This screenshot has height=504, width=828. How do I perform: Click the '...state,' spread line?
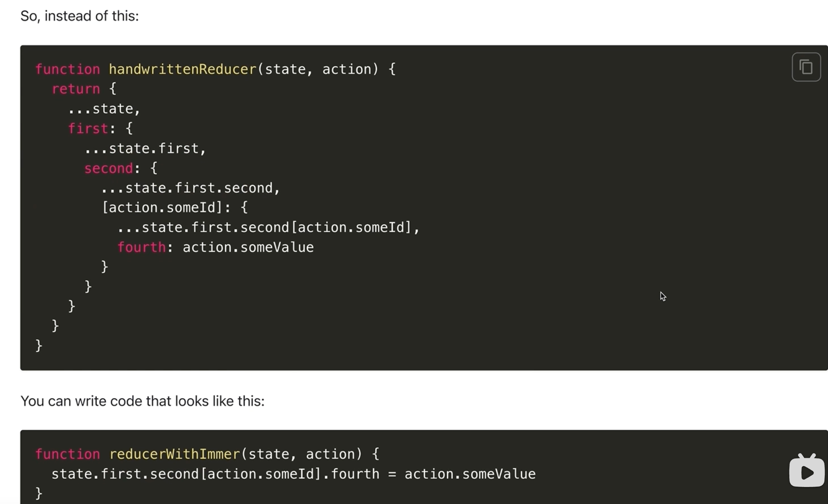[x=104, y=109]
